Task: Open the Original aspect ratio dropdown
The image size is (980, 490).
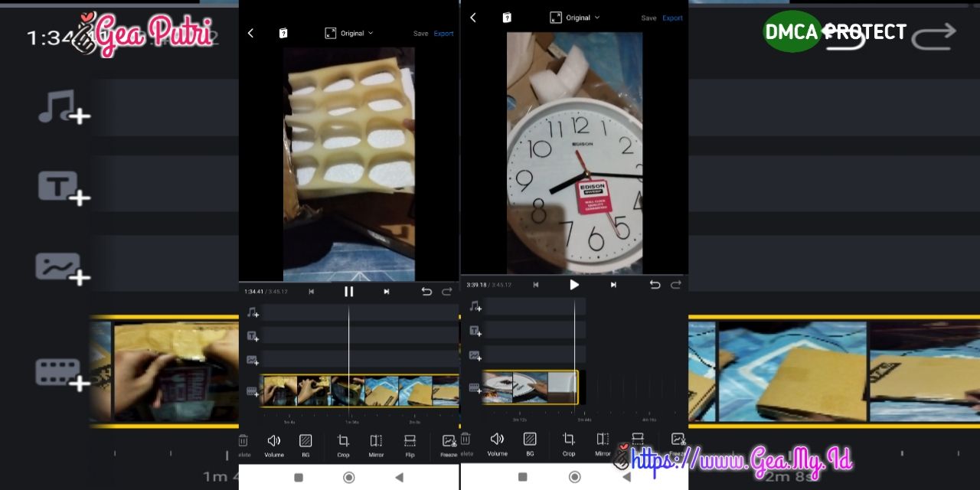Action: 348,33
